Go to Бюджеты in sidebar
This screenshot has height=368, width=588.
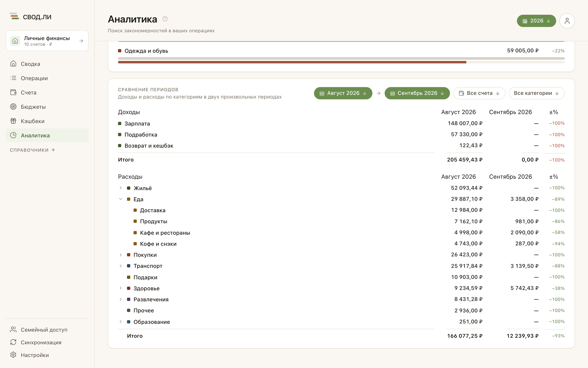[47, 107]
